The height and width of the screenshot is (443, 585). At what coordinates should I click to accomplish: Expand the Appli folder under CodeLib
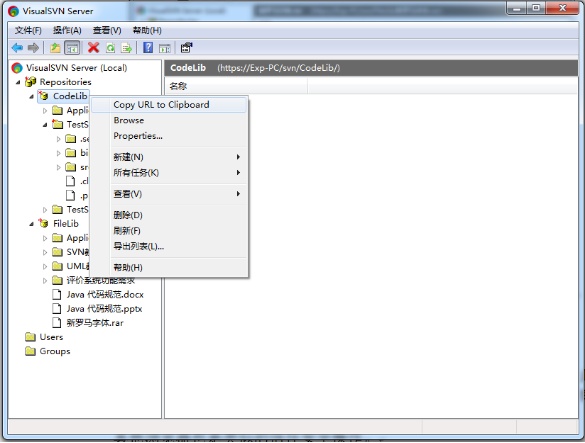click(x=45, y=110)
